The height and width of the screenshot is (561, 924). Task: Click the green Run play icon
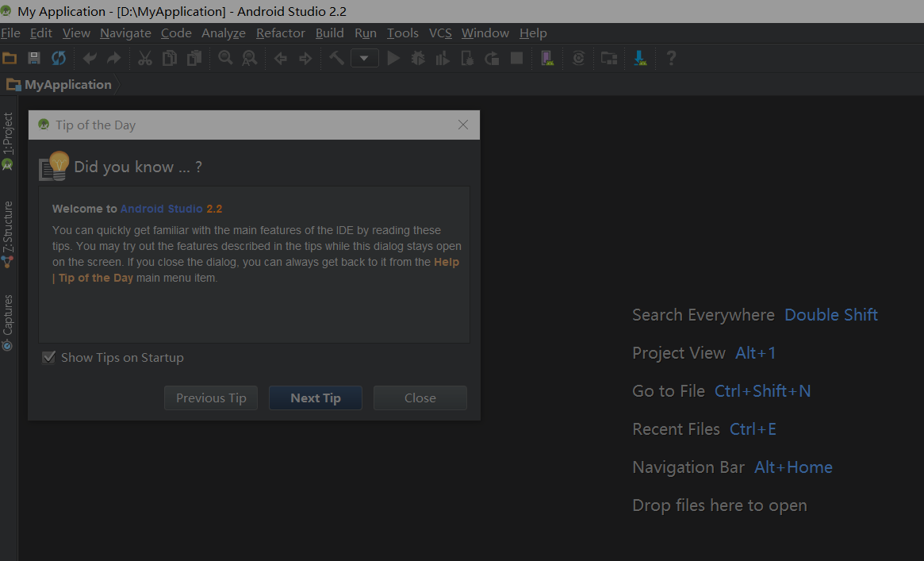point(393,59)
